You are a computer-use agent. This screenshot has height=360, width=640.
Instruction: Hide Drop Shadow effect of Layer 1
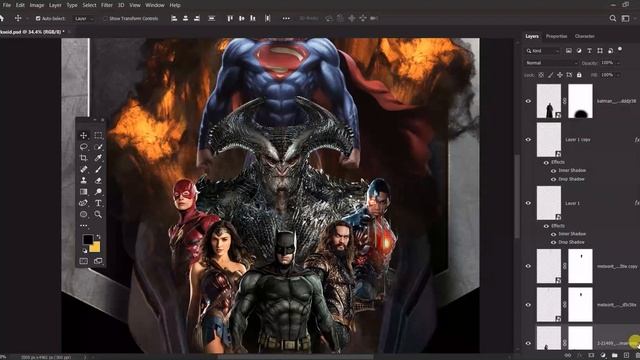point(553,242)
